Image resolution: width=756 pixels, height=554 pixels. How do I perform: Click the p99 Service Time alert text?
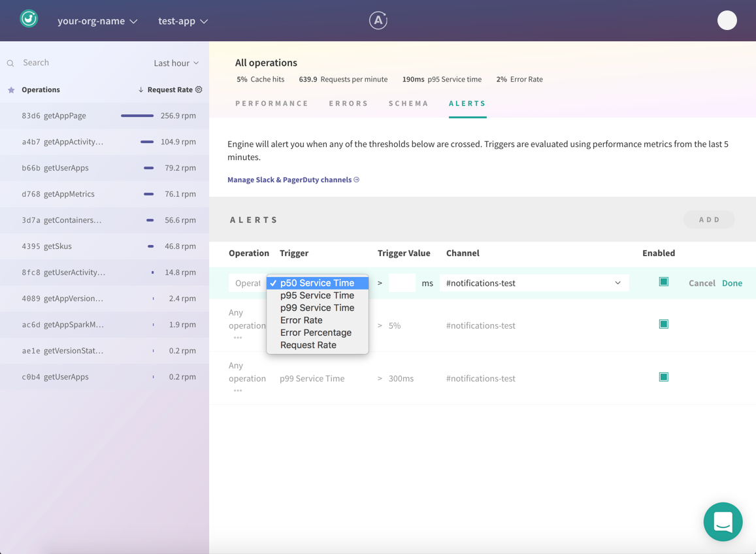[x=312, y=378]
